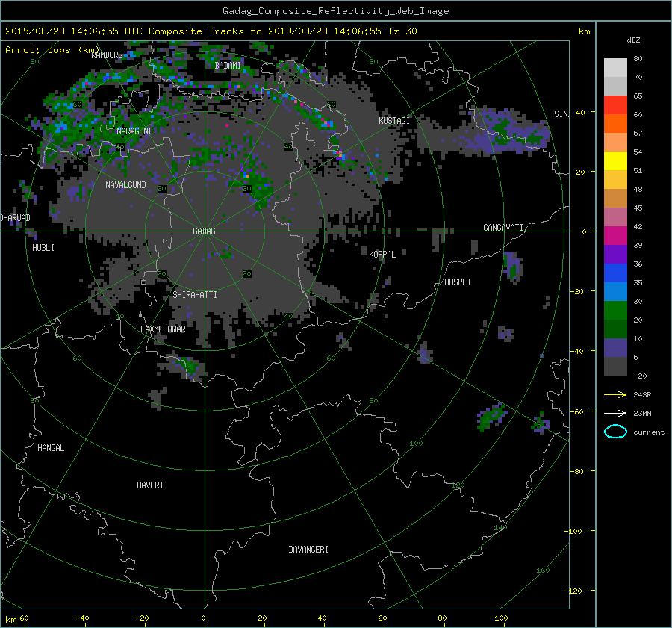
Task: Click the 24SR yellow arrow legend icon
Action: (615, 394)
